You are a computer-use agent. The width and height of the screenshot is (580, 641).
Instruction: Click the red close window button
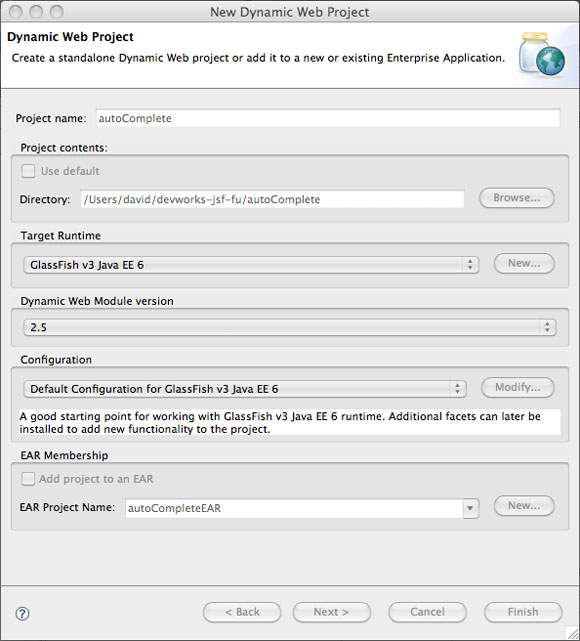pos(16,12)
